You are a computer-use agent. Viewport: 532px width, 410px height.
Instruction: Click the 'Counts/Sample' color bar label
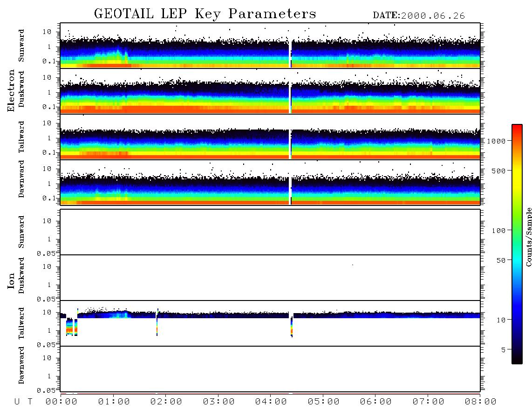pyautogui.click(x=528, y=237)
